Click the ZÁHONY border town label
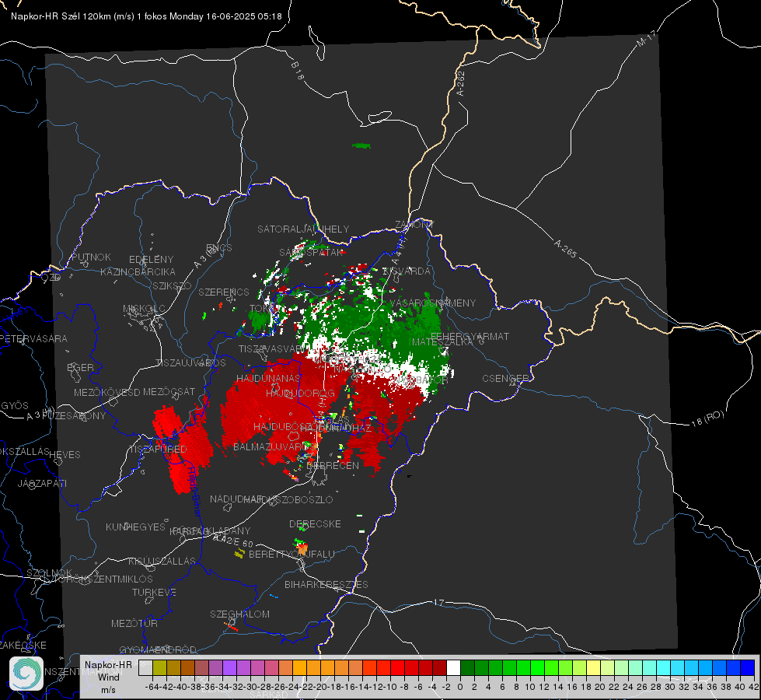This screenshot has height=700, width=761. (x=414, y=225)
